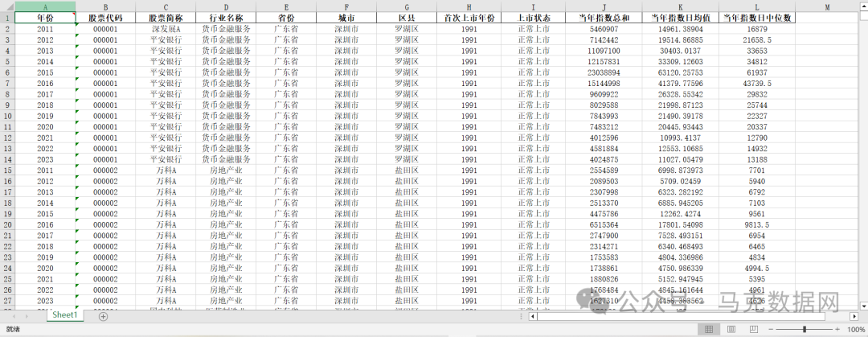This screenshot has height=337, width=868.
Task: Select column B header
Action: tap(105, 6)
